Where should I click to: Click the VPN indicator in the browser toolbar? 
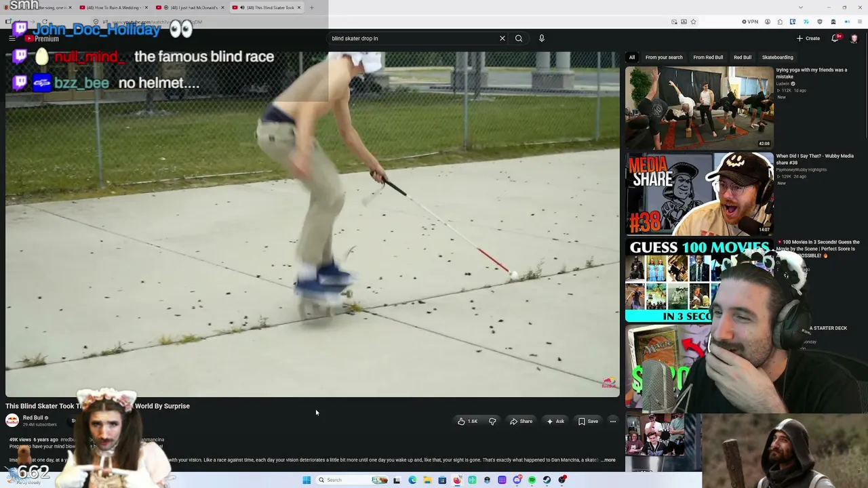(750, 22)
